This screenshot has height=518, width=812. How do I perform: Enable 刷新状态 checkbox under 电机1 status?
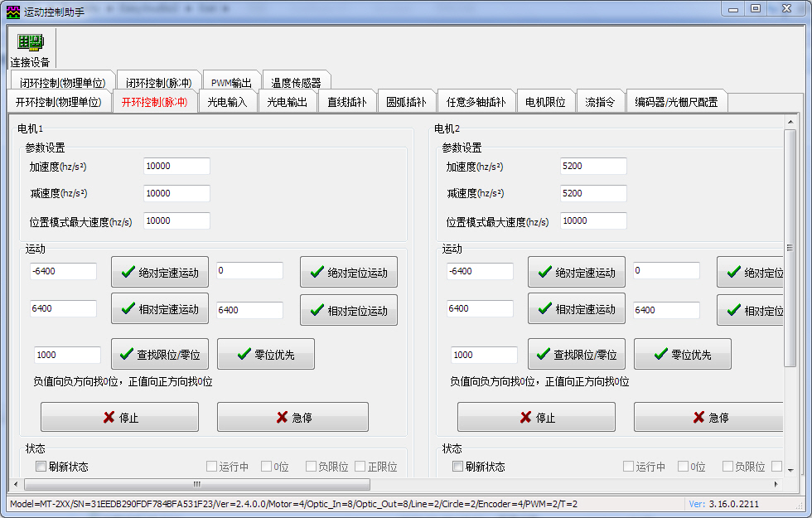tap(40, 466)
